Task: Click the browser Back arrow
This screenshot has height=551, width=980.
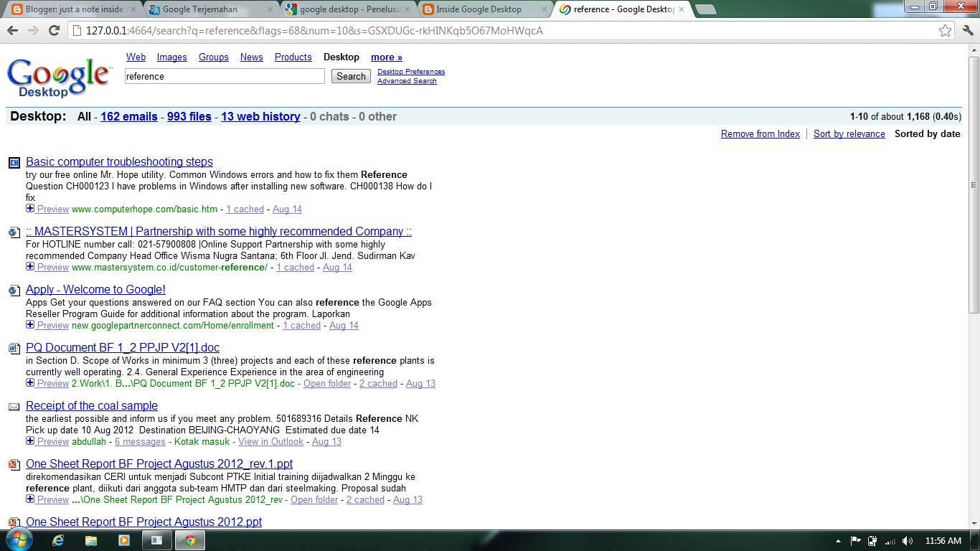Action: click(x=12, y=31)
